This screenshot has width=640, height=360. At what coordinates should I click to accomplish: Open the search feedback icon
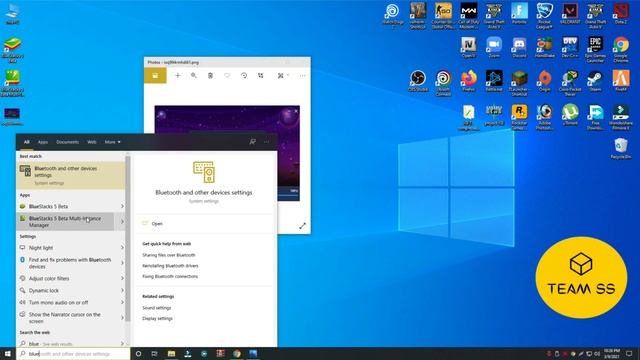(253, 142)
